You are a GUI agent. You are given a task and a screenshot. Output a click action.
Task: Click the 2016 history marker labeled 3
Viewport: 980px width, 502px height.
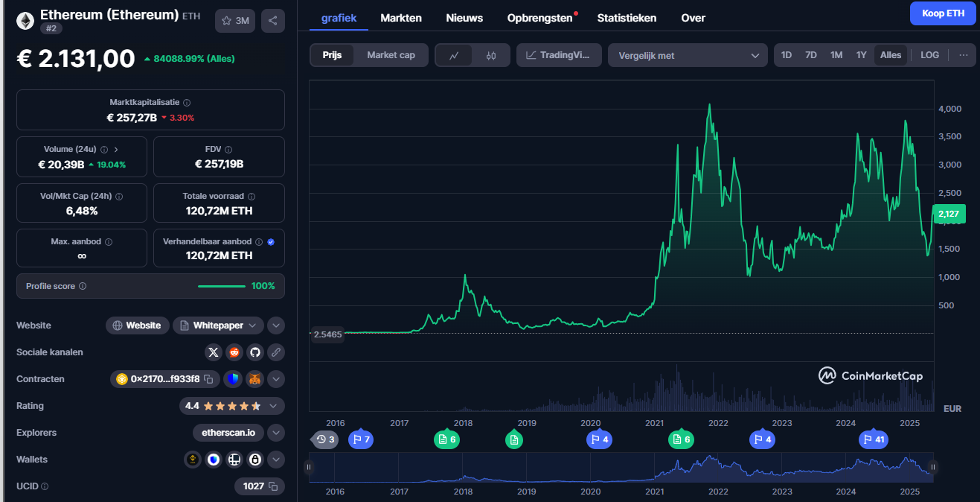[325, 439]
